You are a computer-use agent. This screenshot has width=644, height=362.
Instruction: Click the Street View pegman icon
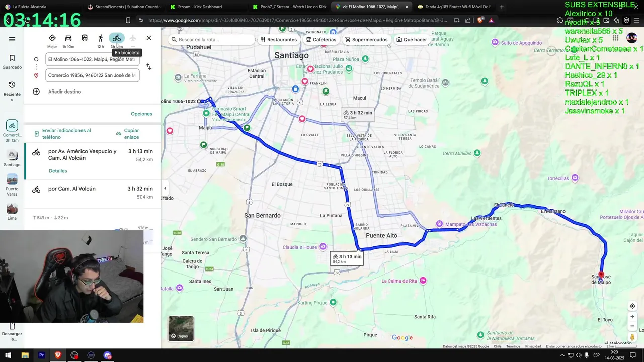(632, 337)
